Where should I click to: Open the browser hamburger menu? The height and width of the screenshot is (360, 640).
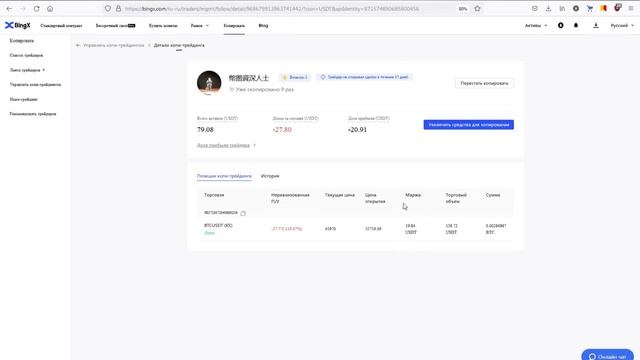tap(631, 9)
